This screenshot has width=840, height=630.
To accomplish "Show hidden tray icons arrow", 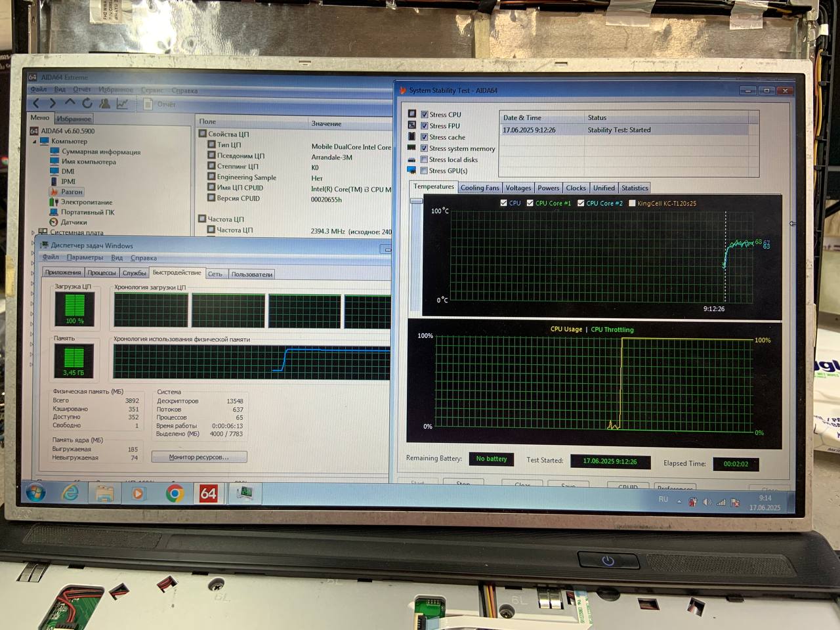I will (x=679, y=501).
